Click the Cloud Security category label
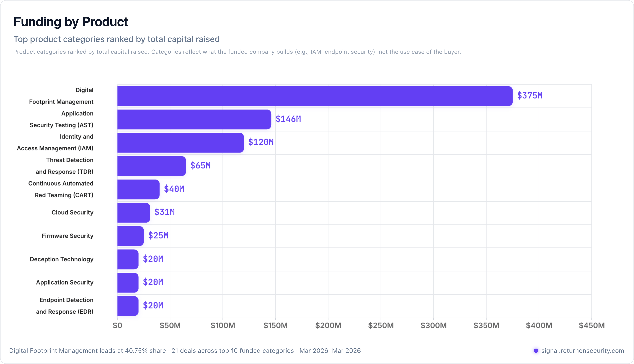The width and height of the screenshot is (634, 364). tap(72, 212)
